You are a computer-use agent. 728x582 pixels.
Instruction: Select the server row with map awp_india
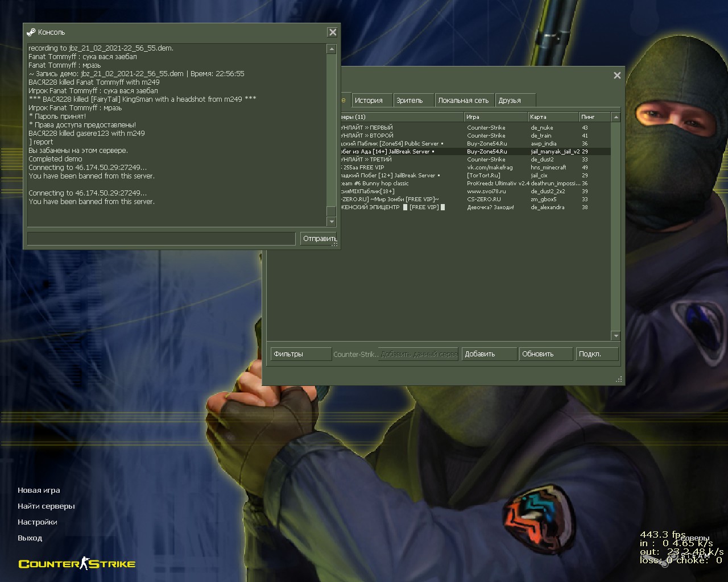(x=475, y=144)
